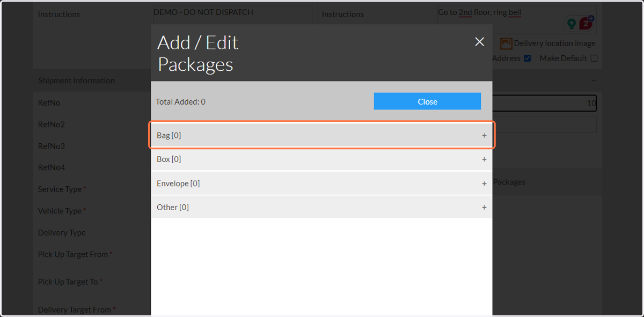Viewport: 644px width, 317px height.
Task: Click the Packages text behind the dialog
Action: tap(509, 182)
